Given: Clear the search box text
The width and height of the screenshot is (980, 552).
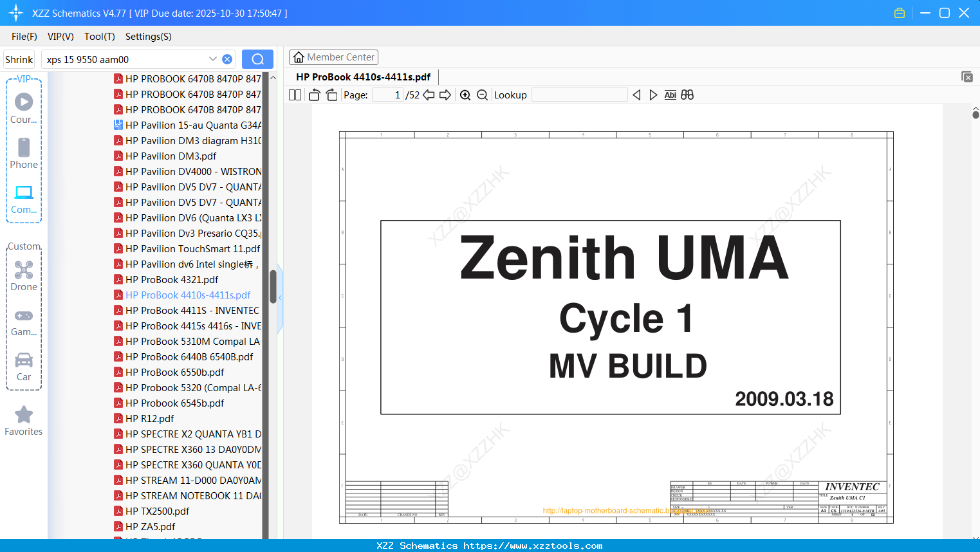Looking at the screenshot, I should [227, 59].
